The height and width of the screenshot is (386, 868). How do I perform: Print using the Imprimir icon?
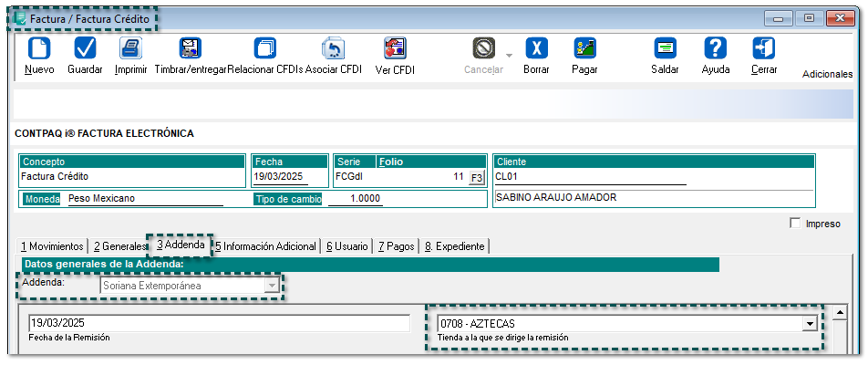pos(130,48)
